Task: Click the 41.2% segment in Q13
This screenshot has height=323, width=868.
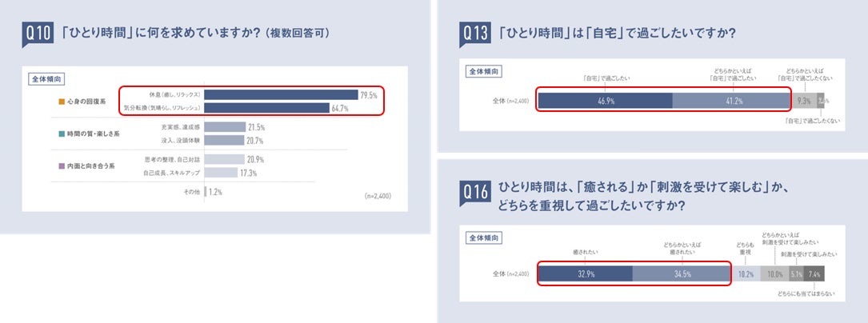Action: [x=731, y=101]
